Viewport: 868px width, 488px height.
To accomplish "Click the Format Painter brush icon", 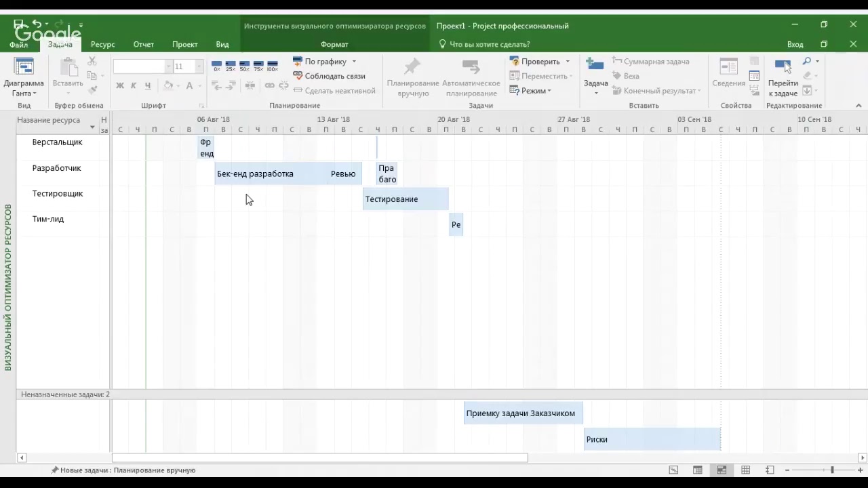I will (x=92, y=90).
